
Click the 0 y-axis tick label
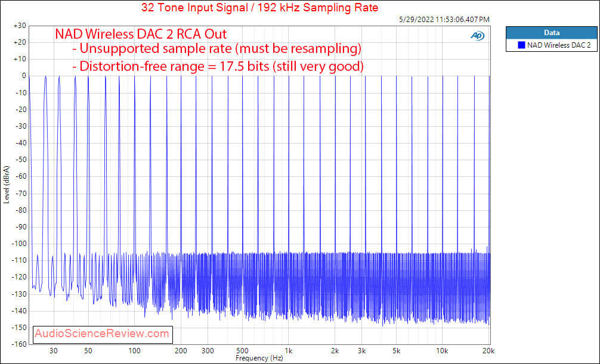(x=24, y=76)
